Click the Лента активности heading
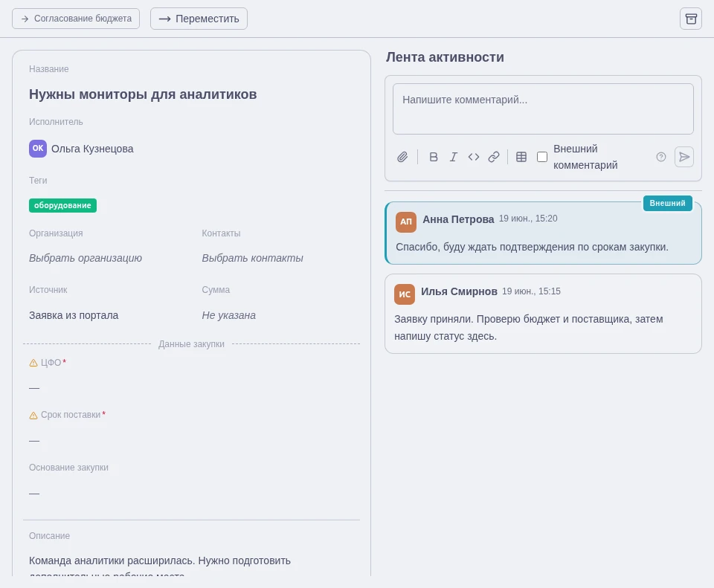Image resolution: width=714 pixels, height=588 pixels. pos(445,57)
